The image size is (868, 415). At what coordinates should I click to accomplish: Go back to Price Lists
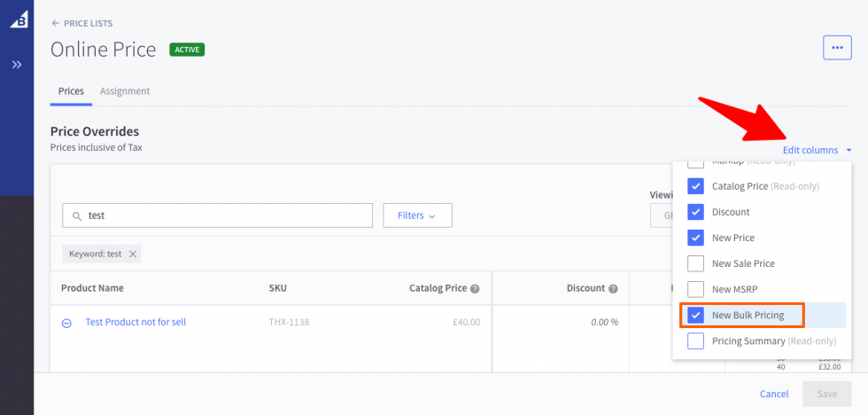pyautogui.click(x=81, y=23)
